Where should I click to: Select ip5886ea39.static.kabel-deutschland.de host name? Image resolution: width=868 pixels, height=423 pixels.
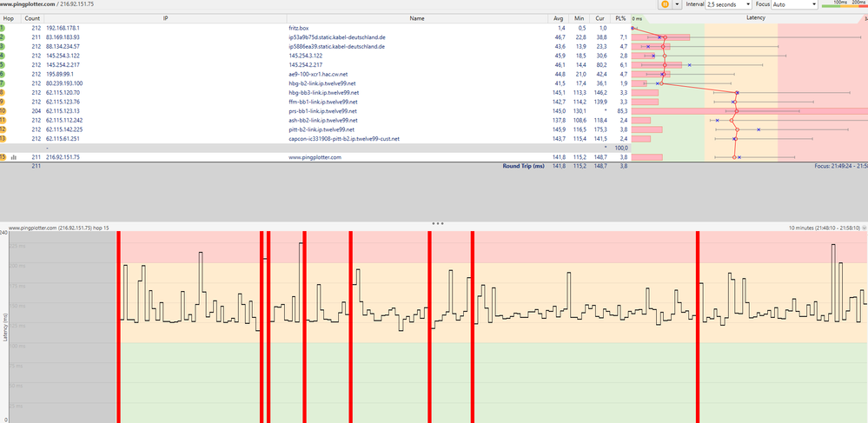pos(337,47)
